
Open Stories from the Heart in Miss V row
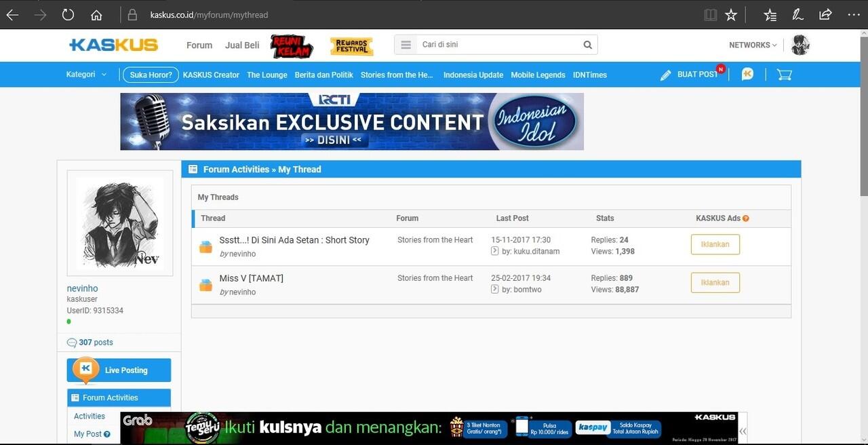tap(435, 278)
